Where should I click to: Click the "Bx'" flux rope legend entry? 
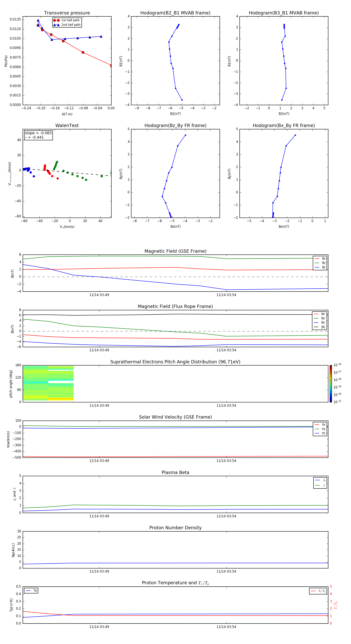pyautogui.click(x=320, y=314)
